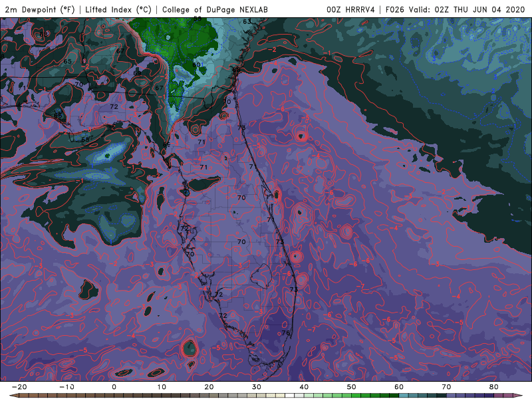Click the 60 colorbar tick label
532x399 pixels.
pos(399,387)
